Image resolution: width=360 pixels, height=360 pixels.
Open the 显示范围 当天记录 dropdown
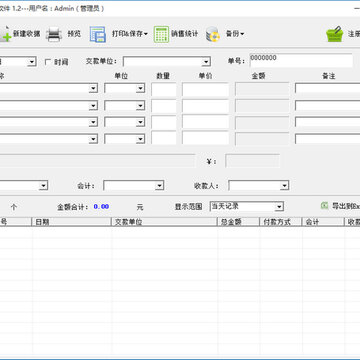pyautogui.click(x=279, y=207)
